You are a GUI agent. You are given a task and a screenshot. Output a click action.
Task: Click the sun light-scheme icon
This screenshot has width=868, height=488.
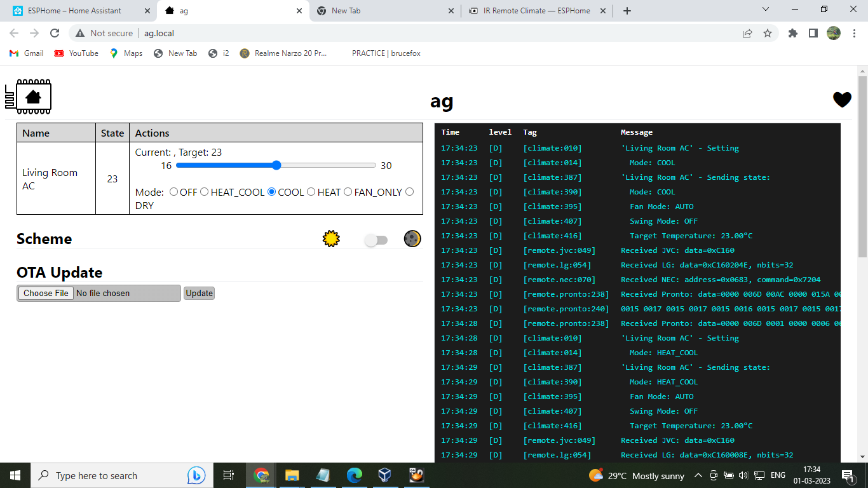(x=331, y=239)
